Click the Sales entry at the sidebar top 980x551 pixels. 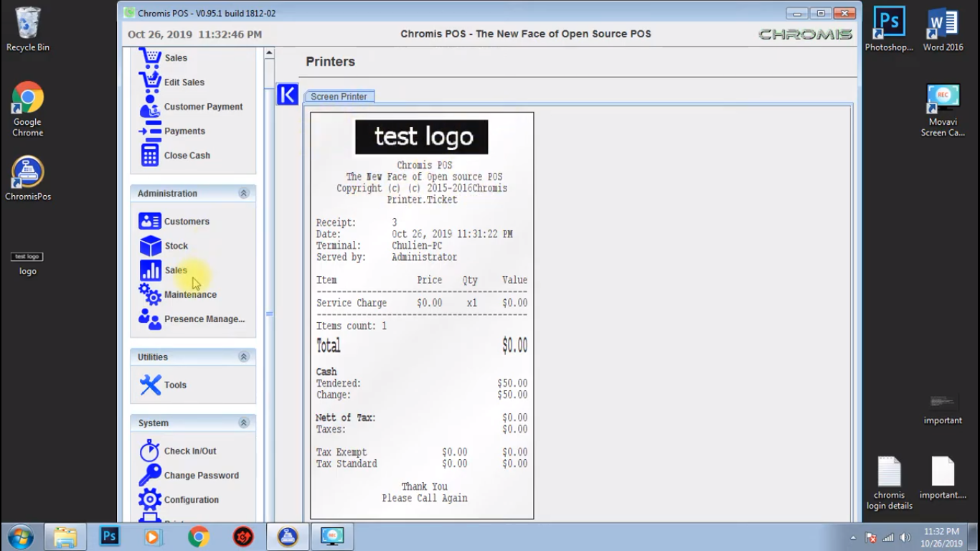click(174, 57)
